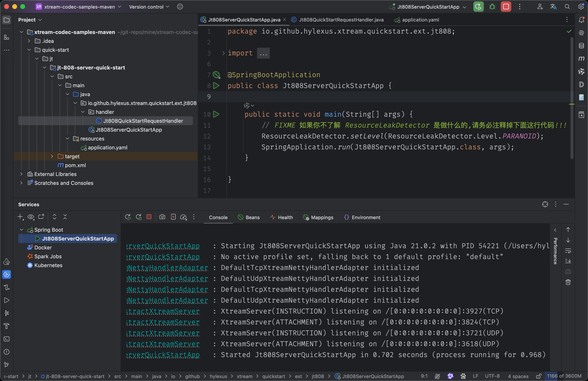Expand Scratches and Consoles node
588x381 pixels.
21,183
